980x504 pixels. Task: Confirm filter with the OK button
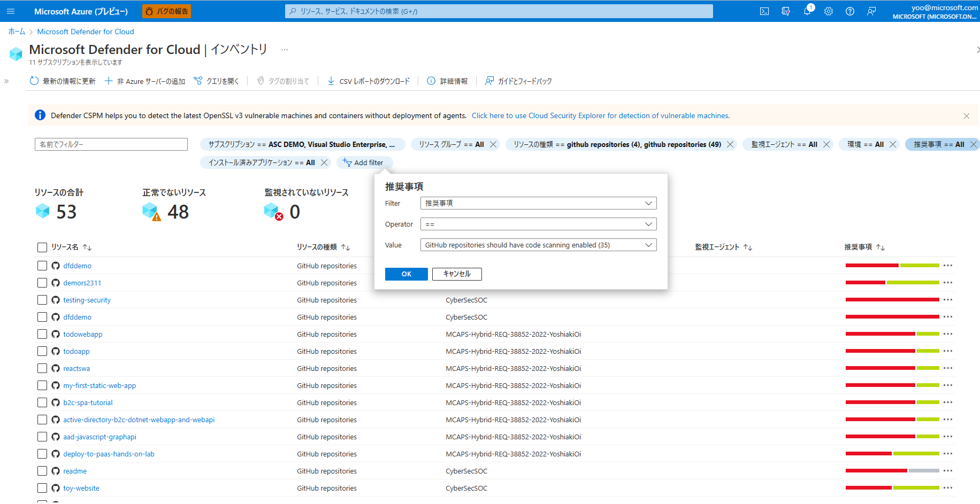click(406, 274)
